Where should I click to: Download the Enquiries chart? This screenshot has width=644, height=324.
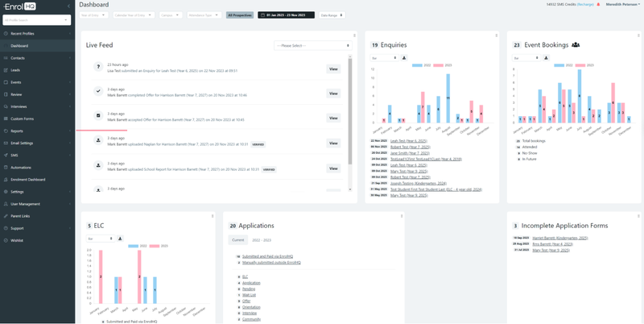tap(404, 58)
